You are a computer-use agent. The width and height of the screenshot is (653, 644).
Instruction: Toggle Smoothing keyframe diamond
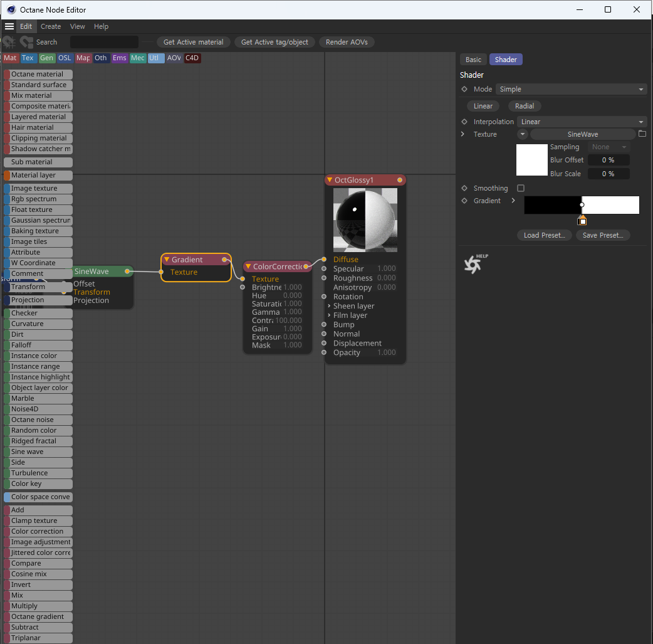(464, 188)
